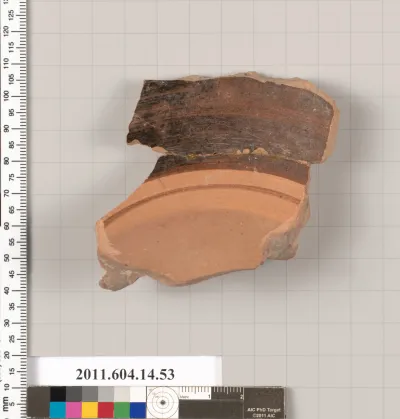Screen dimensions: 400x419
Task: Click the circular focus target on the scale card
Action: point(163,403)
